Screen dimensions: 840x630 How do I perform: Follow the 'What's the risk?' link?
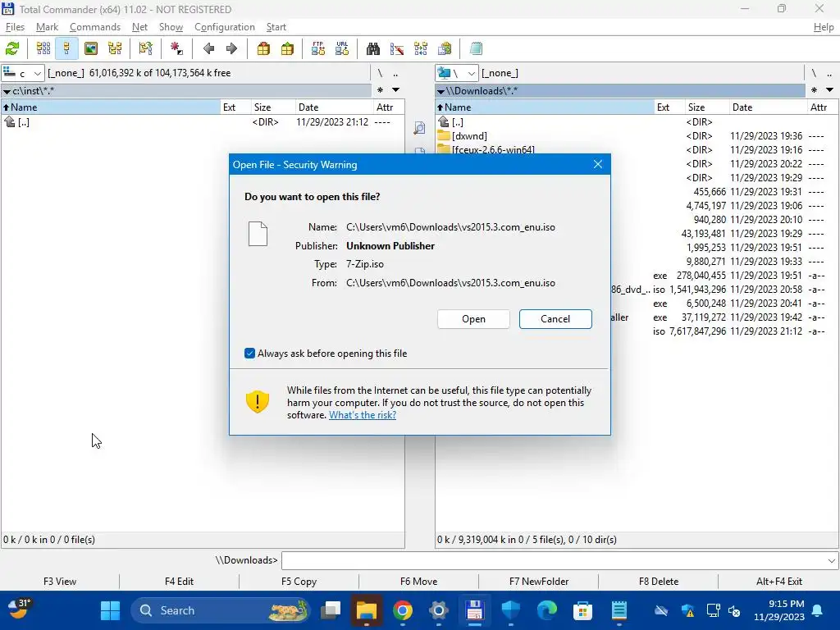[363, 415]
